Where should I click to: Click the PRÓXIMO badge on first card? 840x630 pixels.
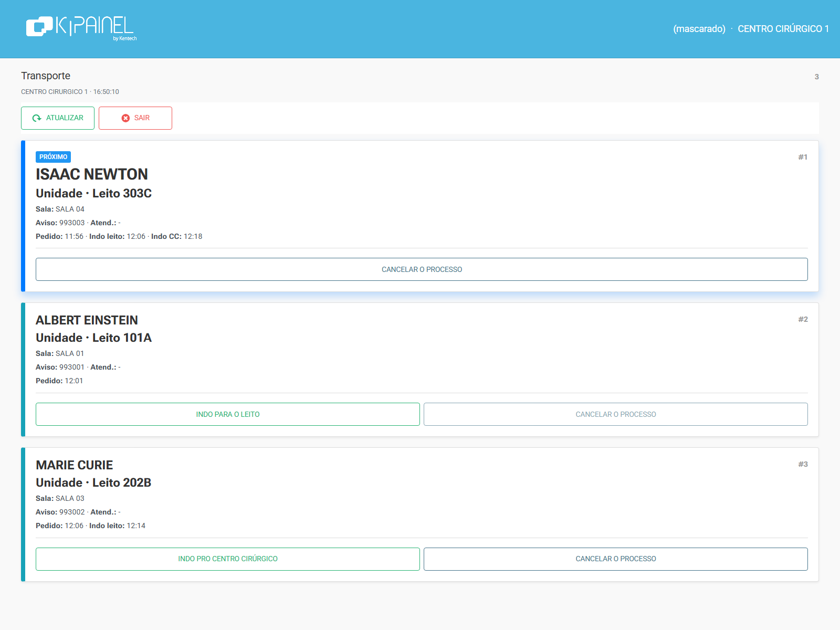tap(53, 157)
